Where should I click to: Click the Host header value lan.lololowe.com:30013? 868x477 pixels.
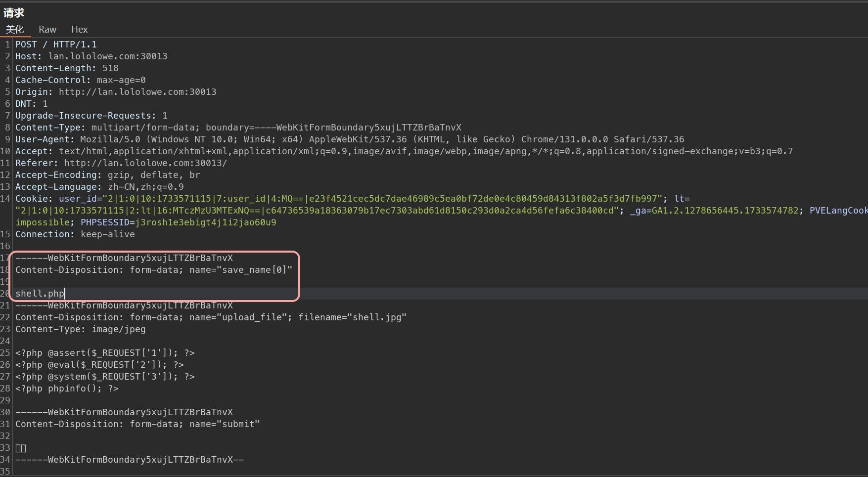coord(108,56)
